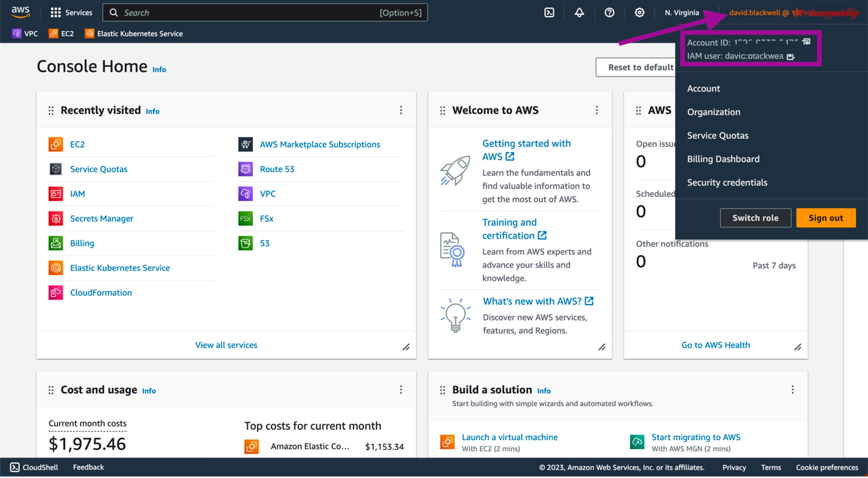
Task: Click the Sign out button
Action: pos(825,218)
